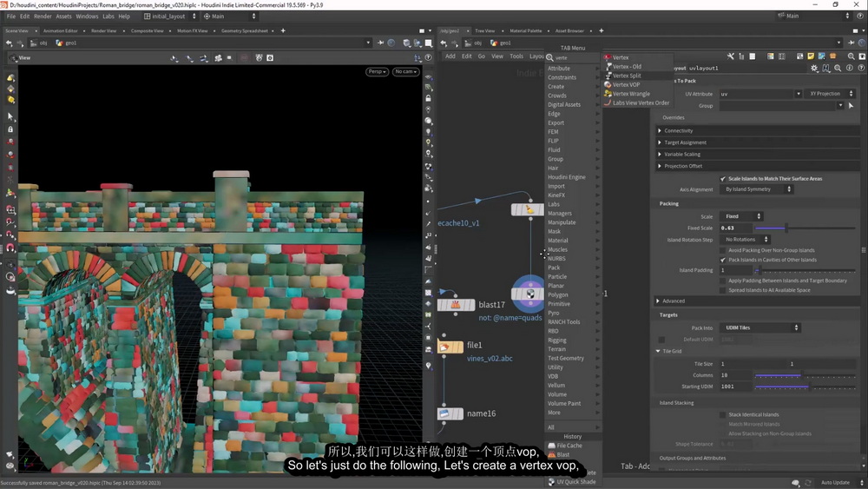The image size is (868, 489).
Task: Adjust the Columns slider
Action: coord(806,375)
